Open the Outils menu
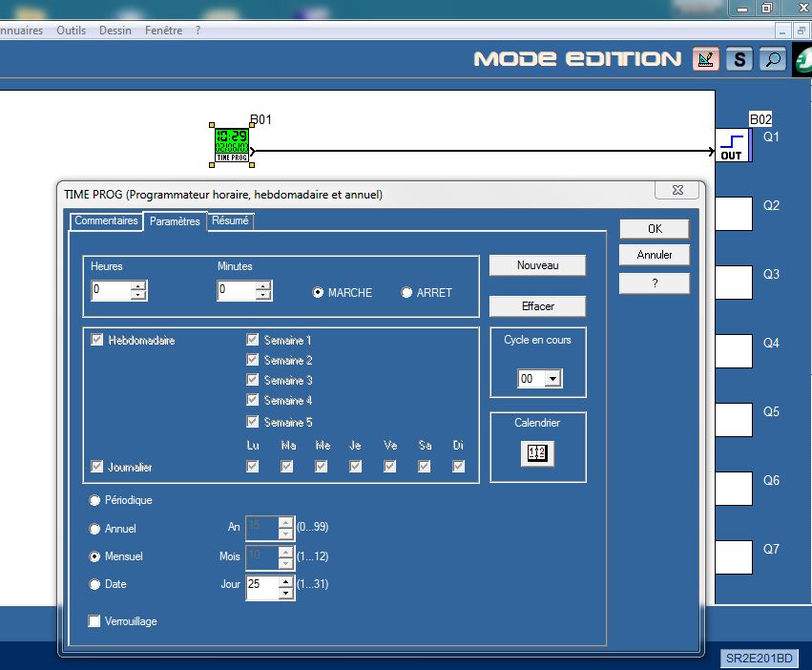 [x=71, y=31]
